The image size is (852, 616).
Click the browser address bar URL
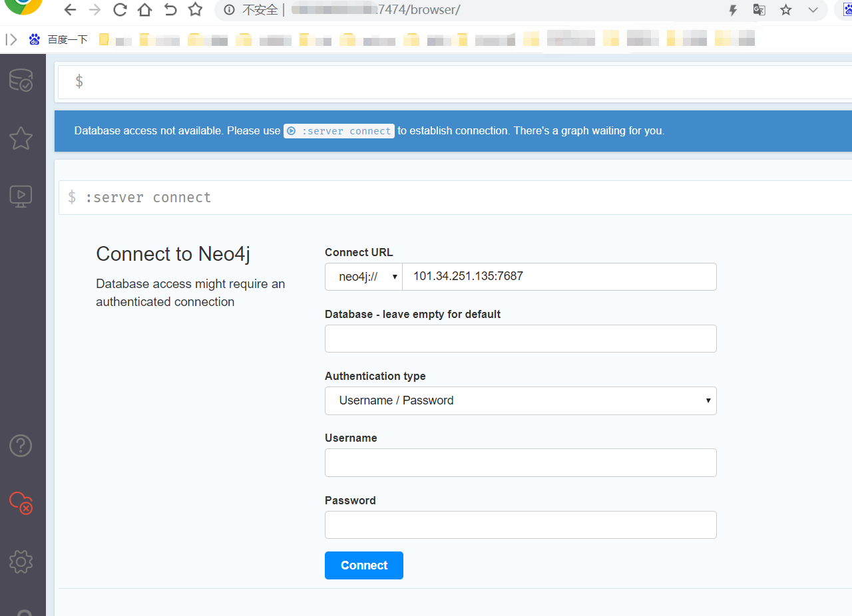(x=376, y=10)
